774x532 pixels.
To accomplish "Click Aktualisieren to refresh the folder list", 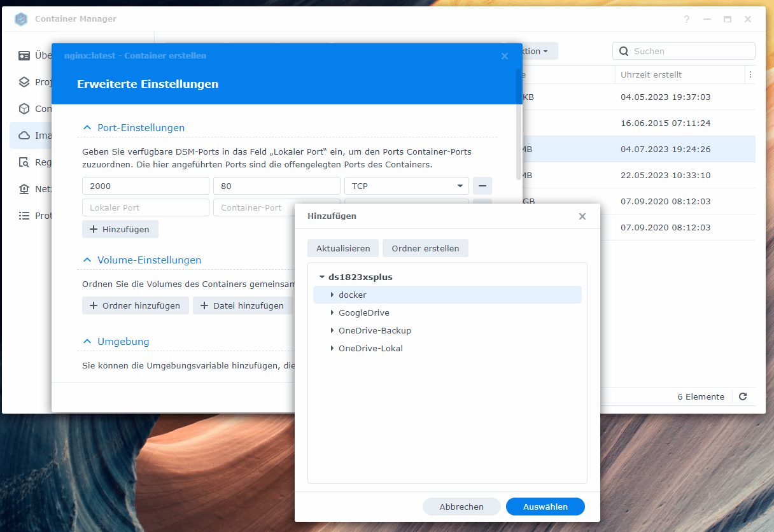I will [x=343, y=248].
